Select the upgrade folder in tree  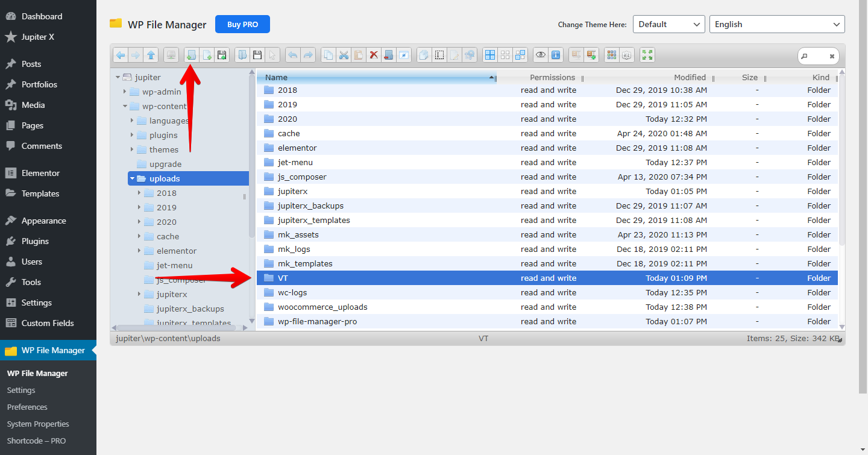click(165, 164)
